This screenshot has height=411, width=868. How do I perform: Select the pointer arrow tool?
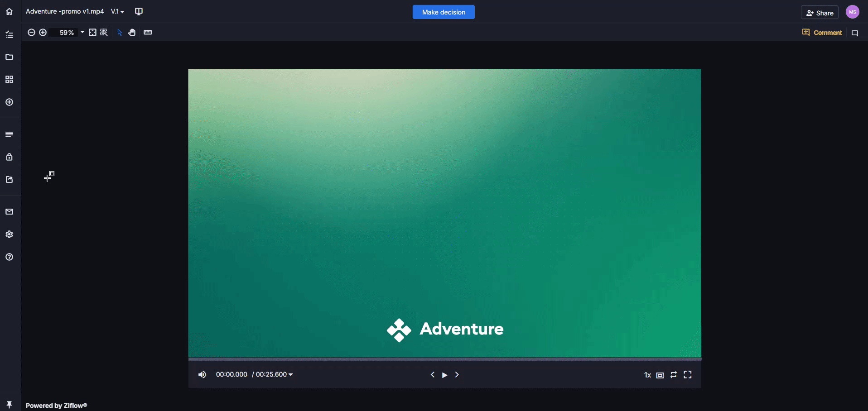pyautogui.click(x=120, y=33)
